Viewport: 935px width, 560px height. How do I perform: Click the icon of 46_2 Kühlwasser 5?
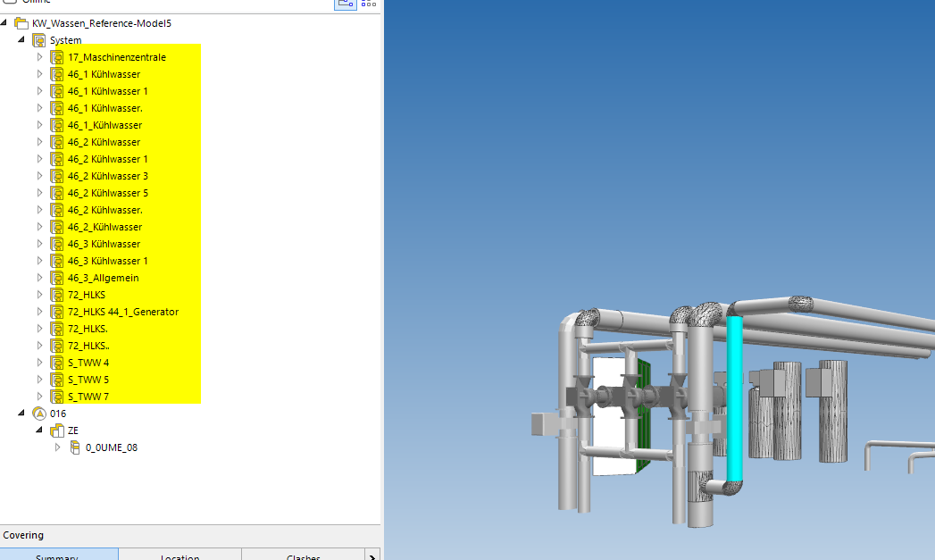pos(57,193)
